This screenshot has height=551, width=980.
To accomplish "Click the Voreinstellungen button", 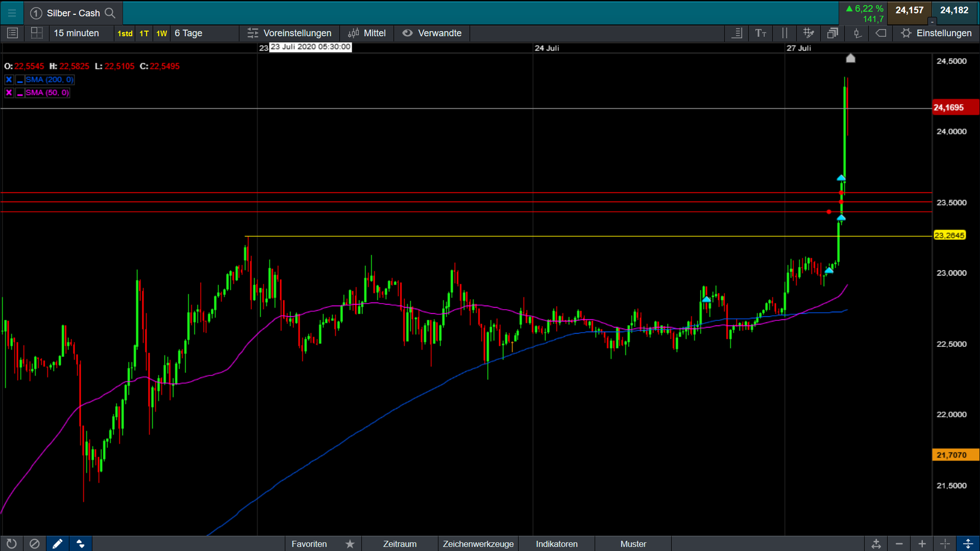I will pyautogui.click(x=289, y=33).
